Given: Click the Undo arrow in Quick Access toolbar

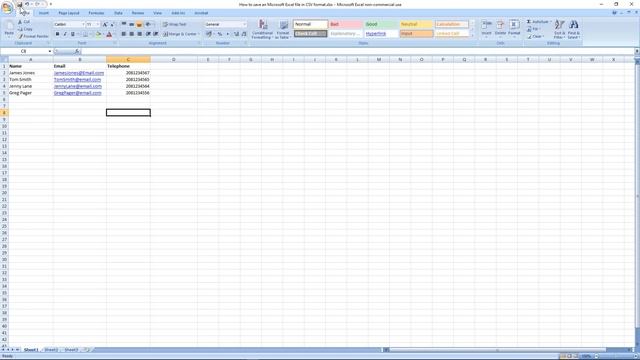Looking at the screenshot, I should coord(27,4).
